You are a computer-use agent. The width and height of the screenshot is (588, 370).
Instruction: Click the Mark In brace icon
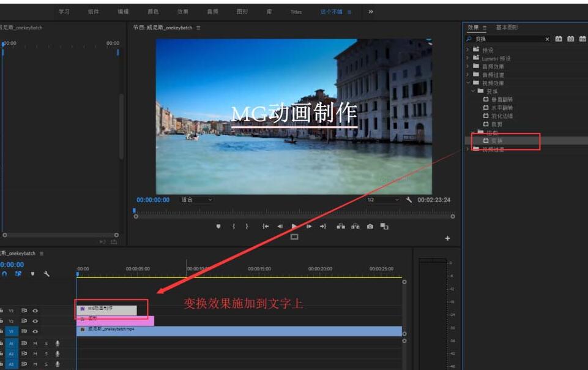tap(234, 225)
